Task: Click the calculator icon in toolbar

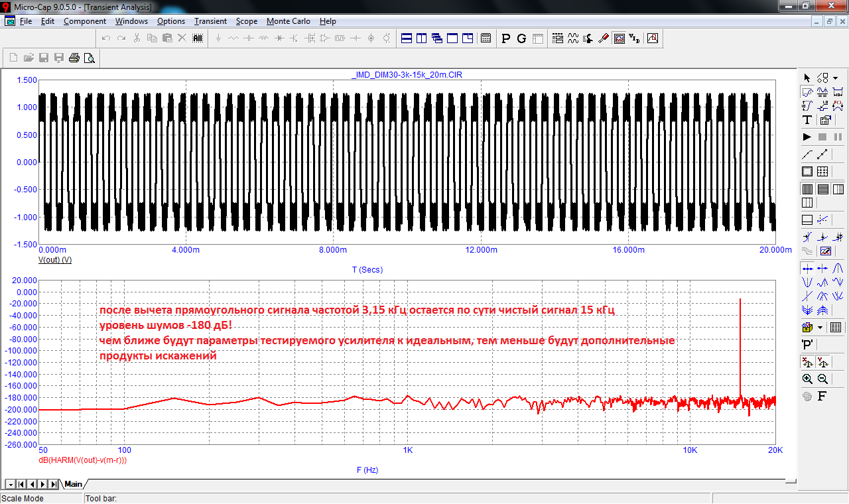Action: pyautogui.click(x=486, y=38)
